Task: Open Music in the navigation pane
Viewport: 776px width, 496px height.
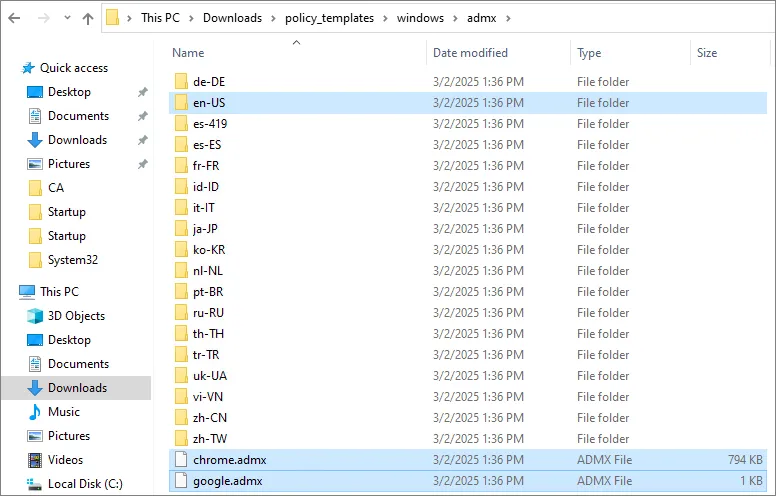Action: [x=64, y=412]
